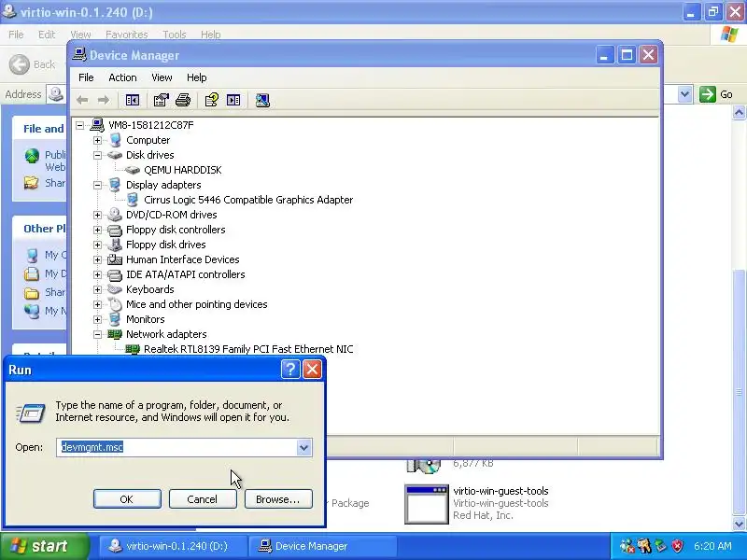Expand the Floppy disk controllers node
The image size is (747, 560).
(98, 230)
